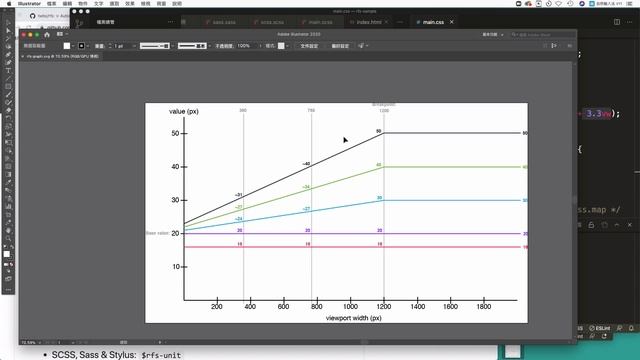Select the Zoom tool
Image resolution: width=640 pixels, height=360 pixels.
(8, 238)
